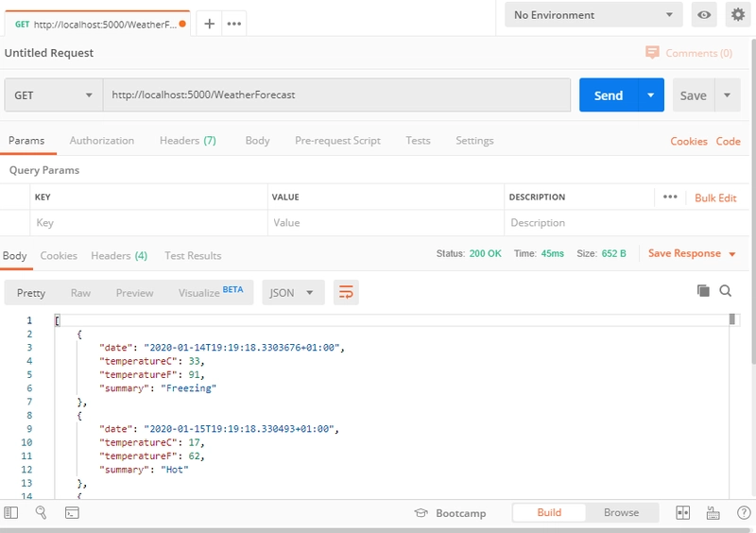Open HTTP method GET dropdown
756x533 pixels.
point(54,95)
